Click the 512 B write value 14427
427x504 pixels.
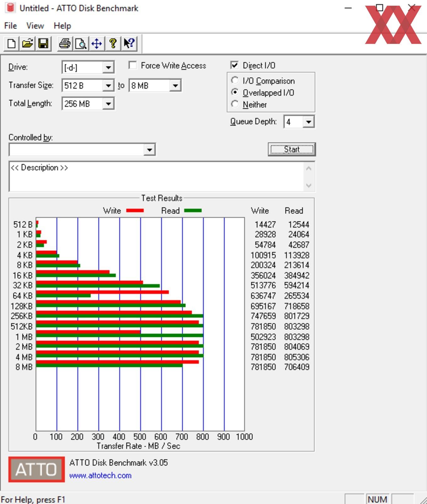pos(265,225)
